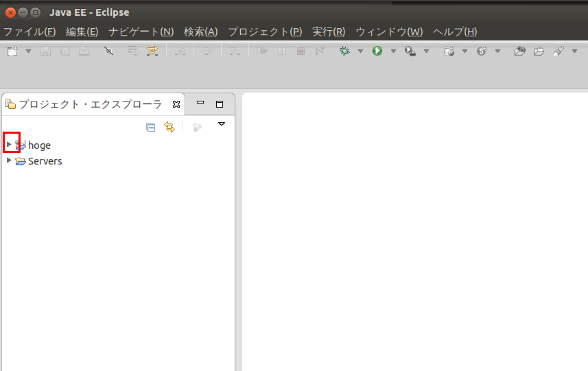The width and height of the screenshot is (588, 371).
Task: Open the ファイル(F) menu
Action: [x=30, y=32]
